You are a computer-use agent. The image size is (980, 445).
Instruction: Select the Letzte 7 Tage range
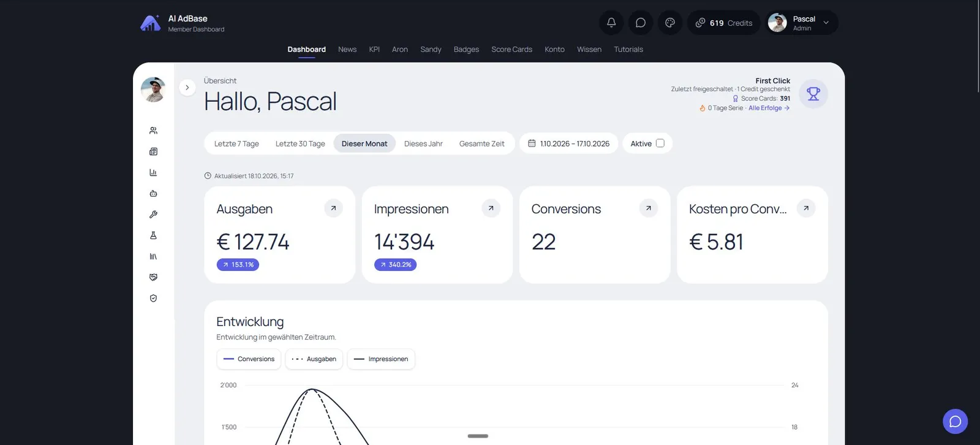tap(236, 143)
